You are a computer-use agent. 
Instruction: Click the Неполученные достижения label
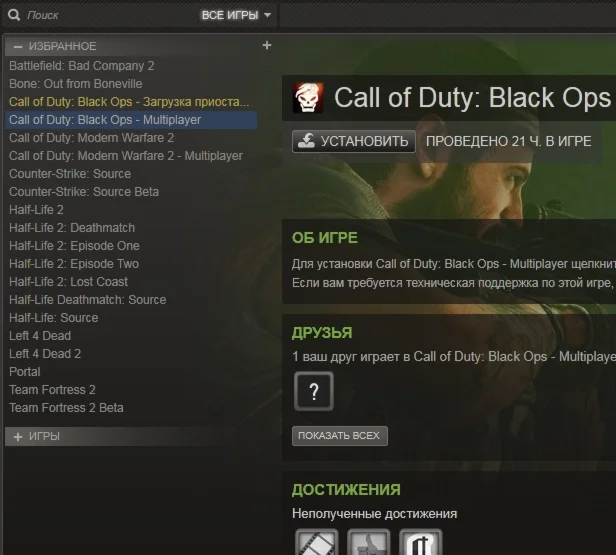(x=374, y=514)
